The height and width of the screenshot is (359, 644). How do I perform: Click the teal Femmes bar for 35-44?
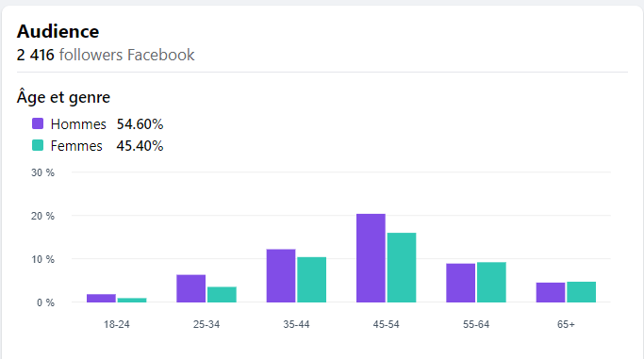coord(312,280)
